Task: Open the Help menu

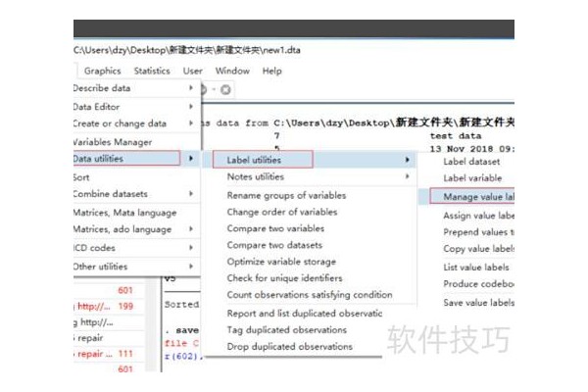Action: [271, 71]
